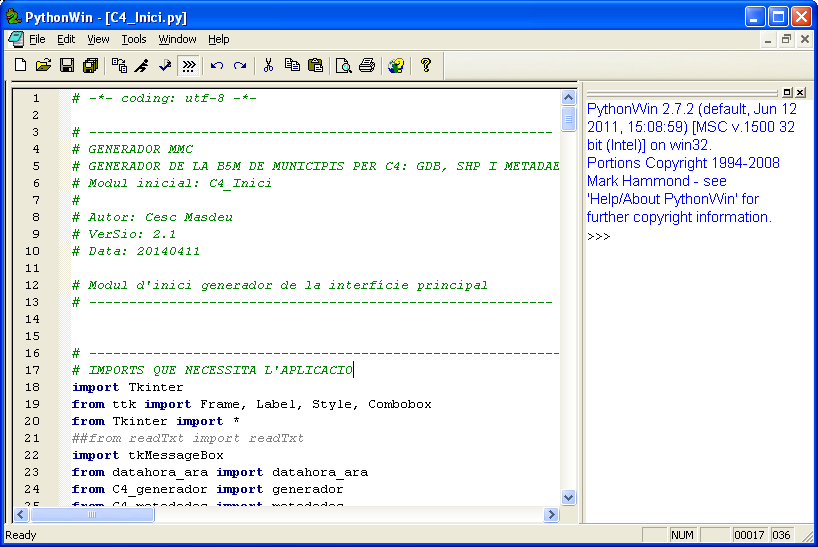This screenshot has width=818, height=547.
Task: Restore the C4_Inici.py document window
Action: pos(786,40)
